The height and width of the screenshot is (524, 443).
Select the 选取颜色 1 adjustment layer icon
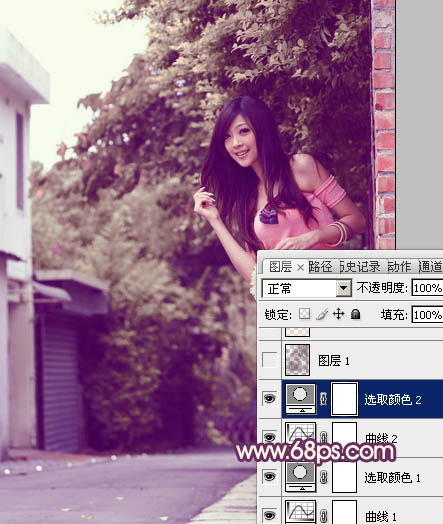point(301,477)
